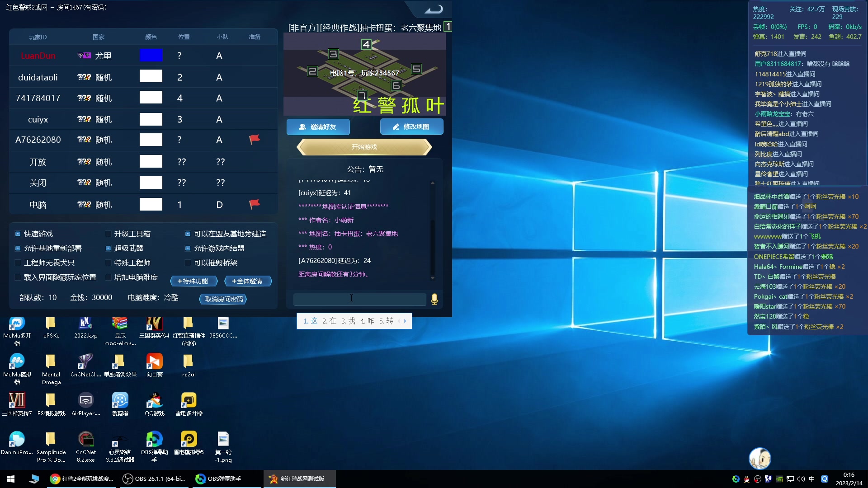
Task: Switch to OBS 26.1.1 taskbar window
Action: click(155, 479)
